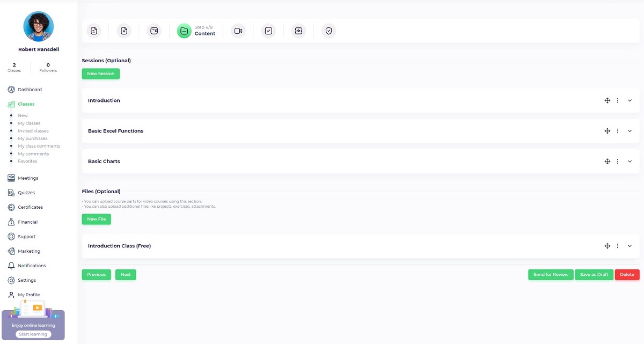The image size is (644, 344).
Task: Click the red Delete button
Action: coord(627,275)
